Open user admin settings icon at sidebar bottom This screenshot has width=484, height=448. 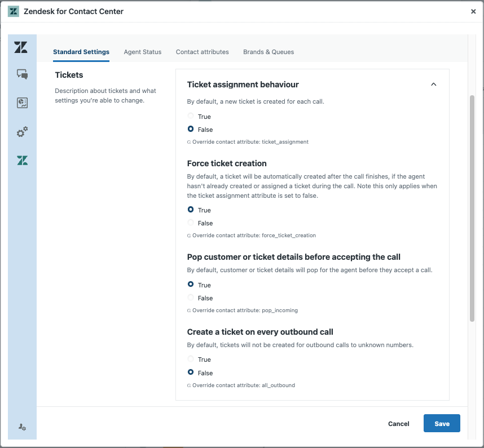[22, 427]
